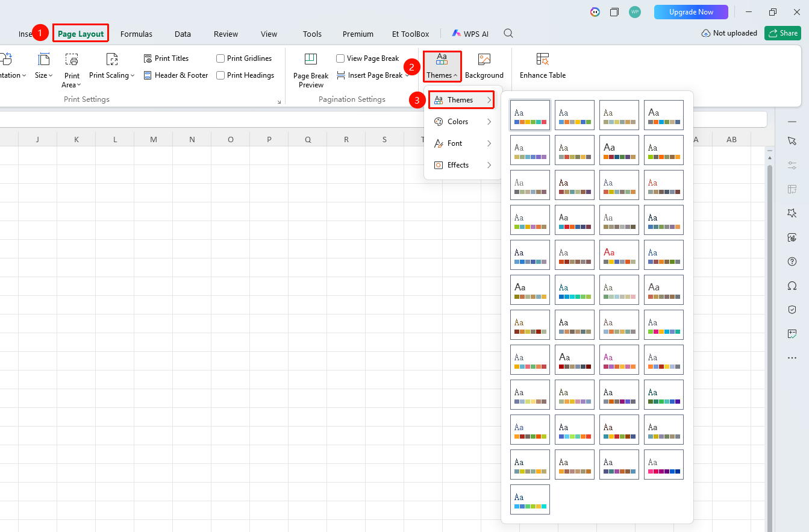This screenshot has width=809, height=532.
Task: Open the help question mark in sidebar
Action: click(x=792, y=261)
